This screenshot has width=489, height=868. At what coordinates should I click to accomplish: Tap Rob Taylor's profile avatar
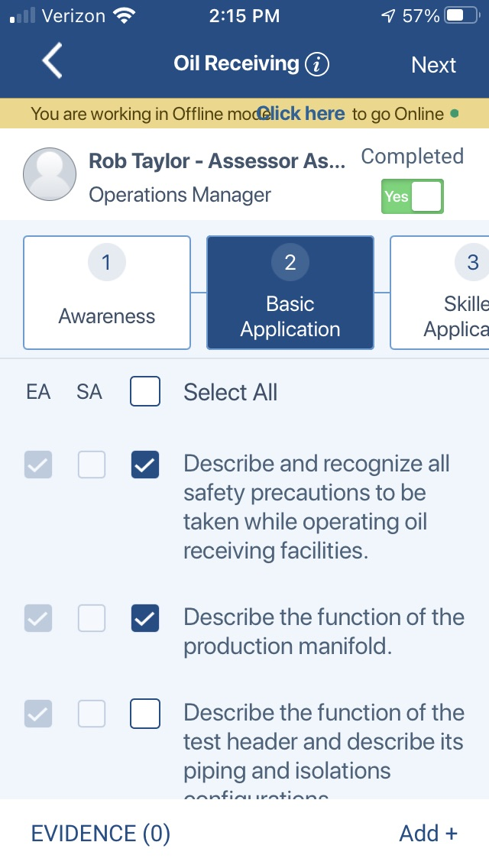coord(50,173)
